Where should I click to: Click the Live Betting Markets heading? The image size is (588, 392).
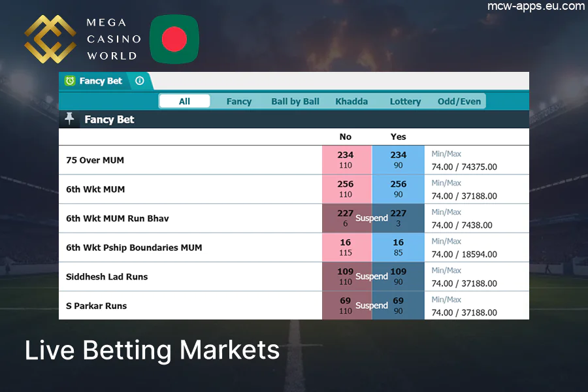coord(152,350)
